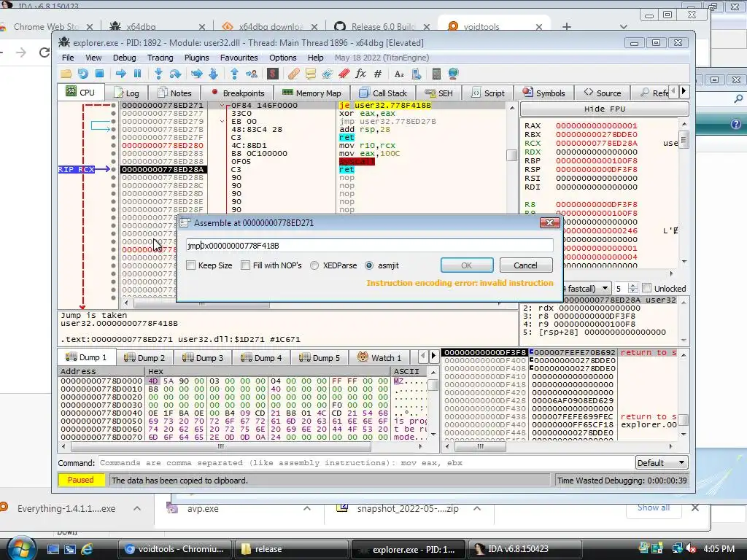Open the Windows Start orb
Screen dimensions: 747x560
(x=21, y=549)
